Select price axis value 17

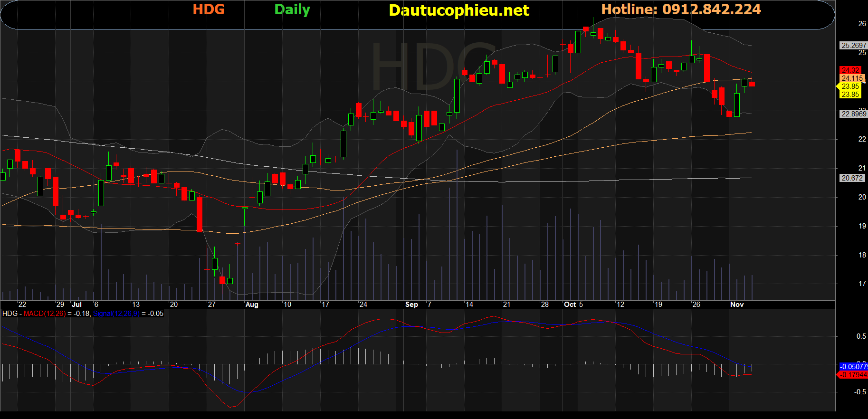(x=862, y=284)
